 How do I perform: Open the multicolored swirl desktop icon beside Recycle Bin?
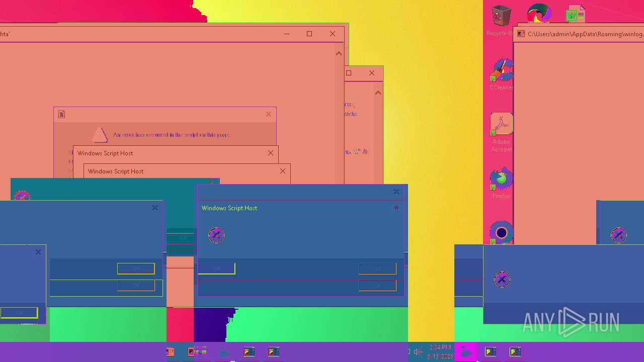tap(539, 13)
